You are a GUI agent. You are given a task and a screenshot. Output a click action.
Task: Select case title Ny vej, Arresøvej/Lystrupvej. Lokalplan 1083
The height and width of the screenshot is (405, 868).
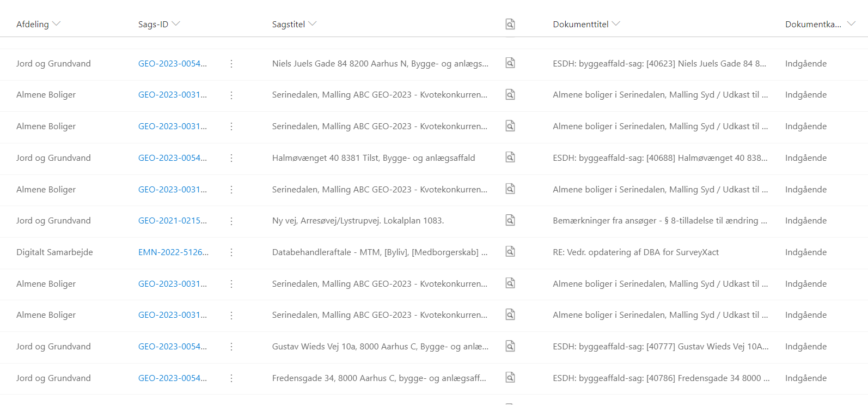click(x=358, y=221)
